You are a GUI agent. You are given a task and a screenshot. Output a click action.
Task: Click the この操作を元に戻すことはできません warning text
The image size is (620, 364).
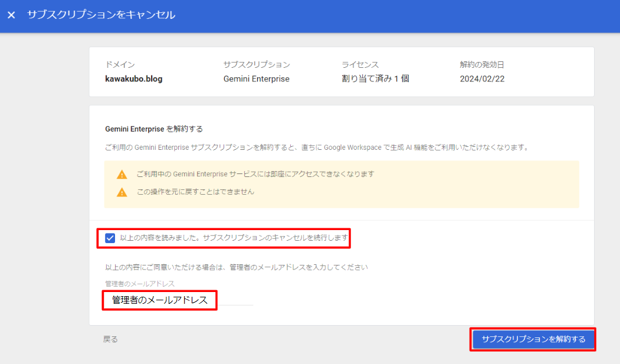coord(195,192)
